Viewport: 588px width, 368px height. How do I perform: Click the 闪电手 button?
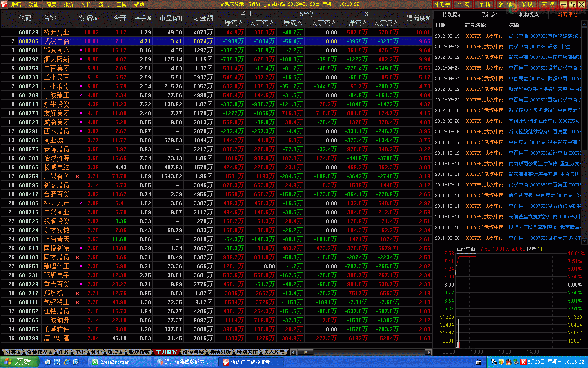pyautogui.click(x=442, y=4)
